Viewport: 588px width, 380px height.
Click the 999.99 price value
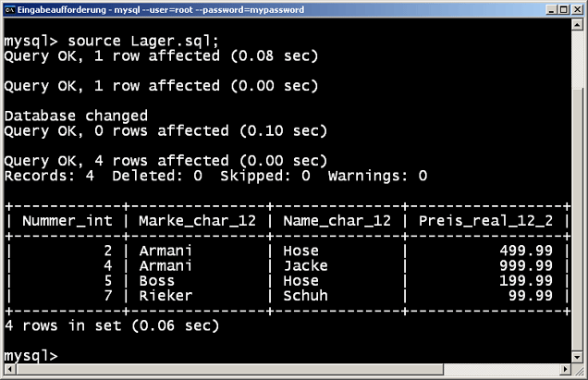tap(526, 266)
